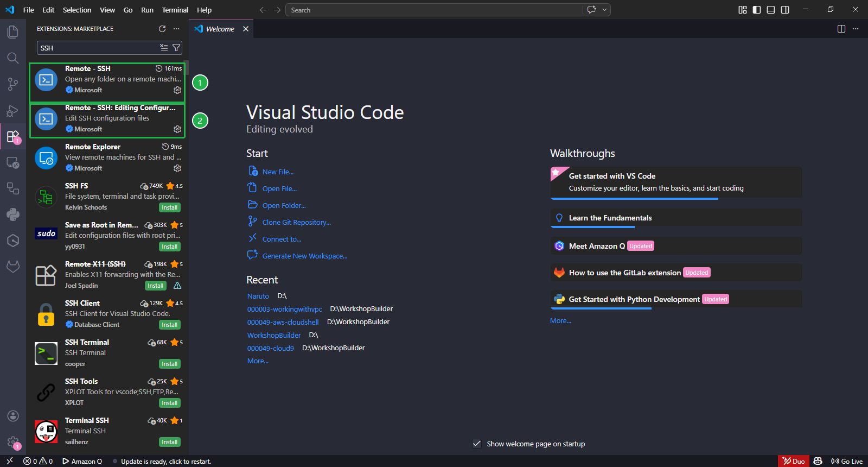Screen dimensions: 868x467
Task: Open the Copilot chat icon in title bar
Action: click(x=592, y=10)
